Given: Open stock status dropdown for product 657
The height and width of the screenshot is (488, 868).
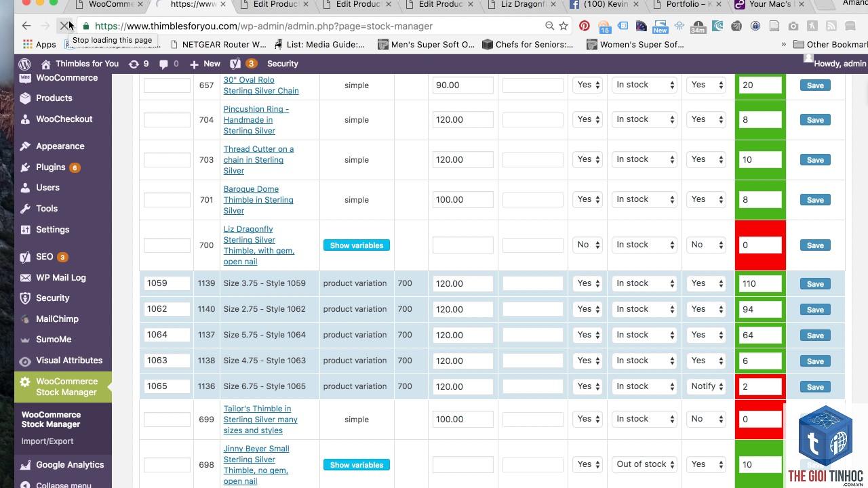Looking at the screenshot, I should click(x=644, y=85).
